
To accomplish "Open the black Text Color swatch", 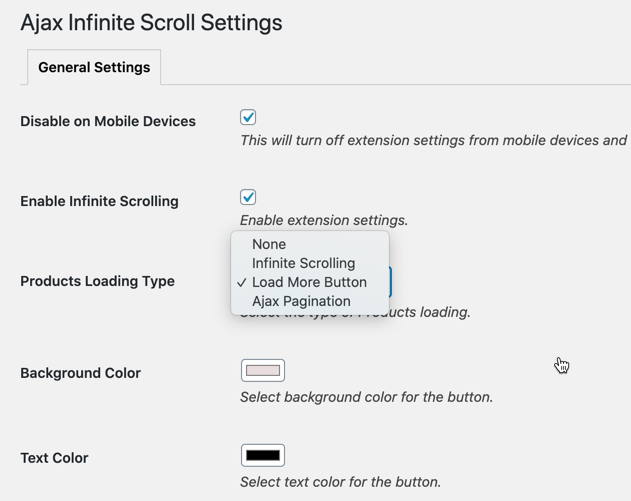I will coord(263,455).
